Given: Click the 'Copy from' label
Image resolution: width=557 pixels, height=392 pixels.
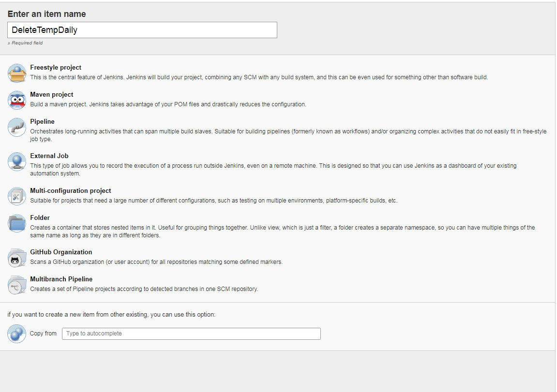Looking at the screenshot, I should (x=43, y=334).
